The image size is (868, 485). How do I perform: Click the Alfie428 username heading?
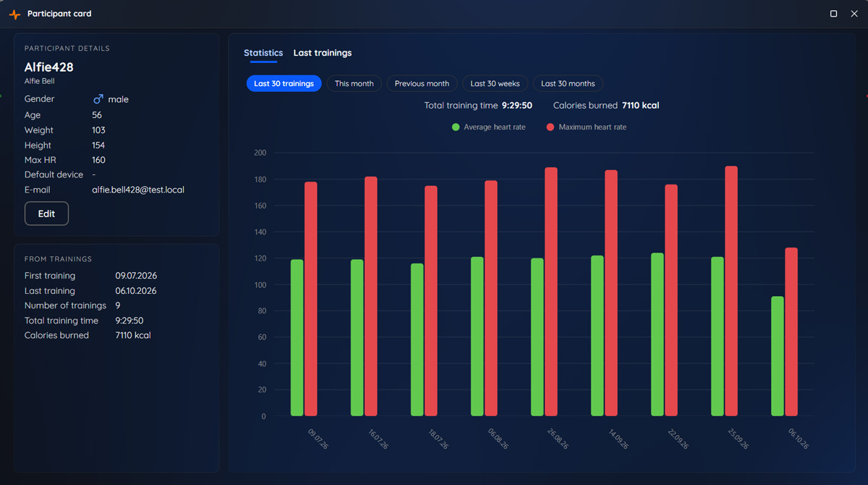pos(49,67)
